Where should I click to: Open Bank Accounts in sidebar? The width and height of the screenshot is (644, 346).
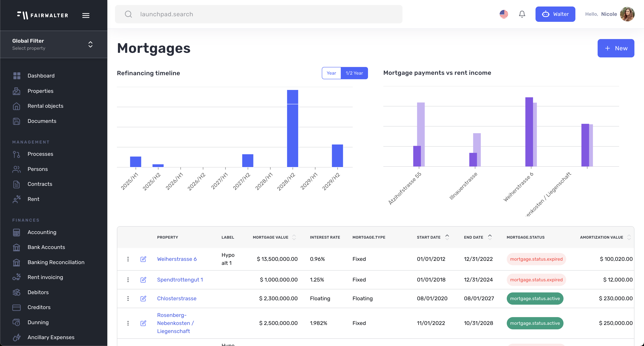click(46, 247)
